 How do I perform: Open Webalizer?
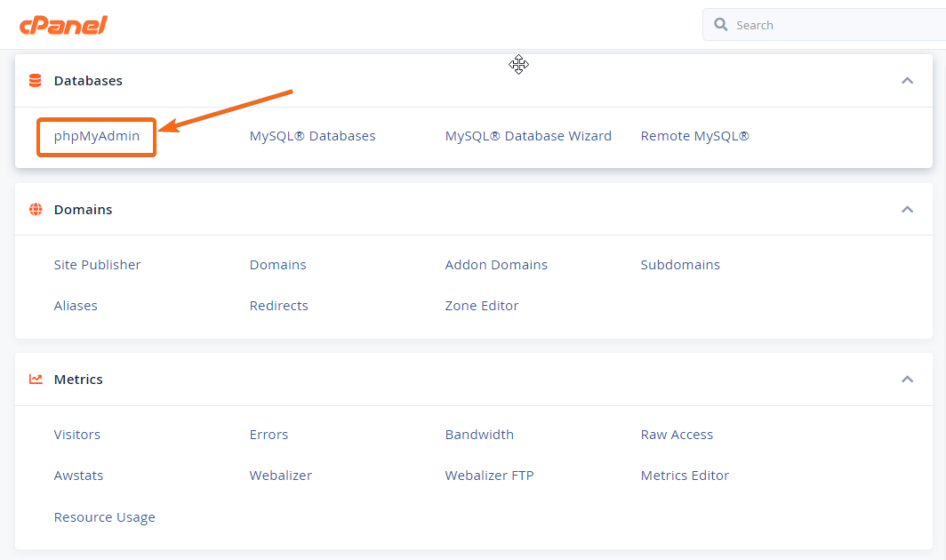pyautogui.click(x=281, y=476)
